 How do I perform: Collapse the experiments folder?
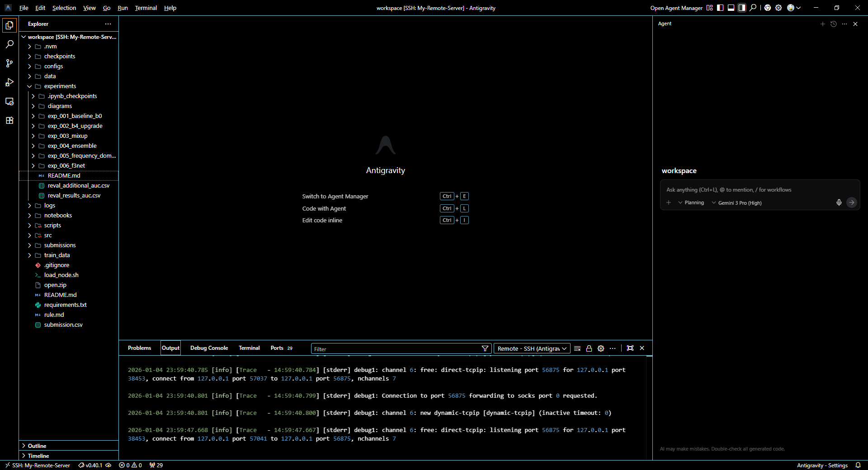[x=69, y=86]
